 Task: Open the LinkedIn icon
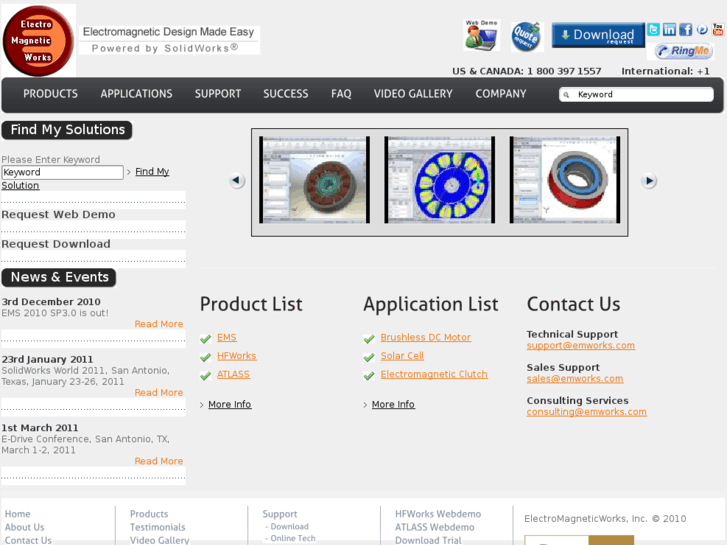tap(670, 30)
